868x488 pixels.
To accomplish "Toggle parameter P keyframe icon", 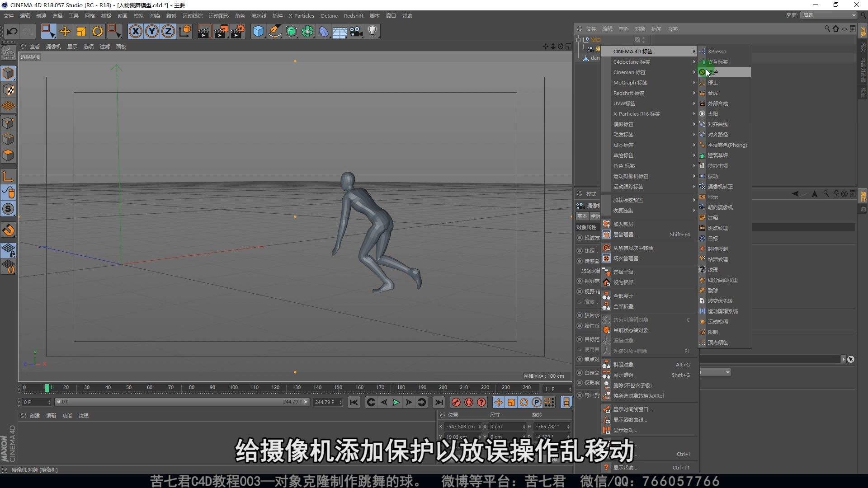I will tap(537, 402).
